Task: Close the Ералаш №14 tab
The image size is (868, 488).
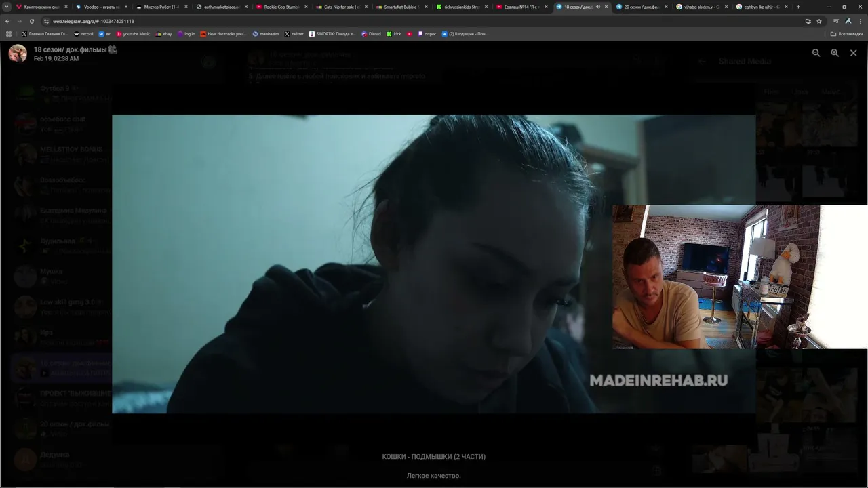Action: [546, 7]
